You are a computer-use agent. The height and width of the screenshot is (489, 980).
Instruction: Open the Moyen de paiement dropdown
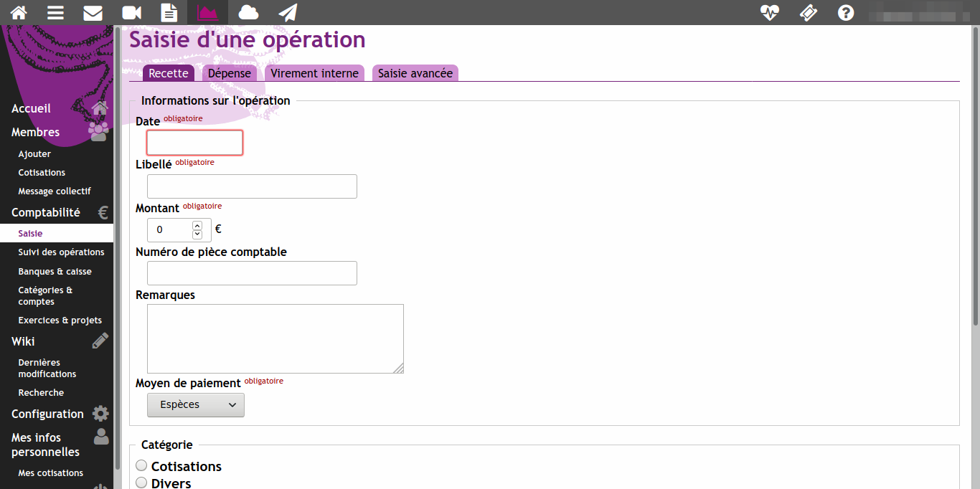click(x=196, y=405)
